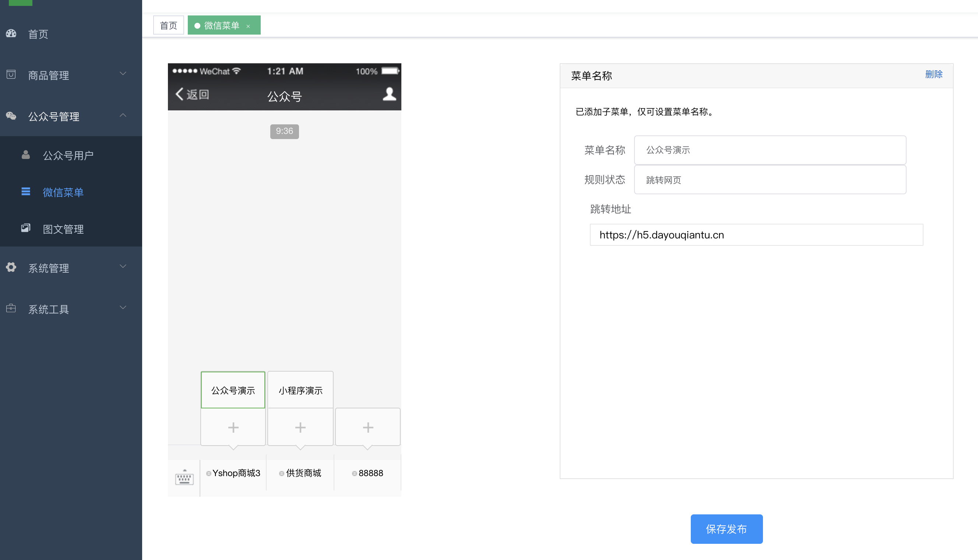
Task: Select the 88888 bottom menu
Action: click(x=367, y=473)
